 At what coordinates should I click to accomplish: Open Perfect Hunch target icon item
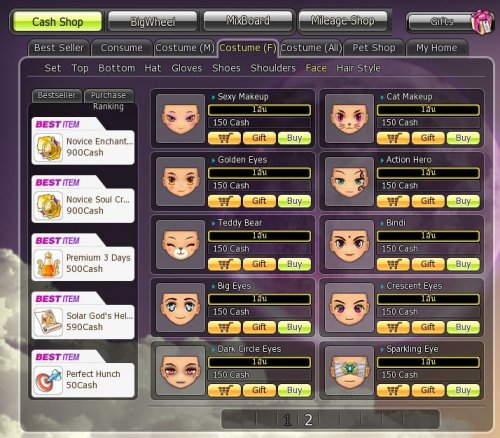tap(49, 381)
